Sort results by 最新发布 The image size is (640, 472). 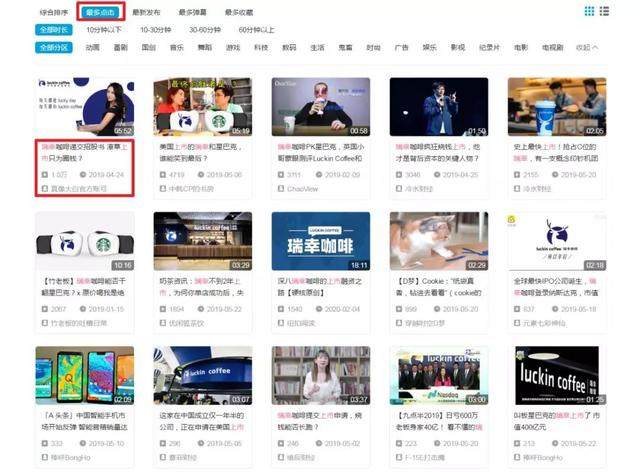pyautogui.click(x=146, y=12)
